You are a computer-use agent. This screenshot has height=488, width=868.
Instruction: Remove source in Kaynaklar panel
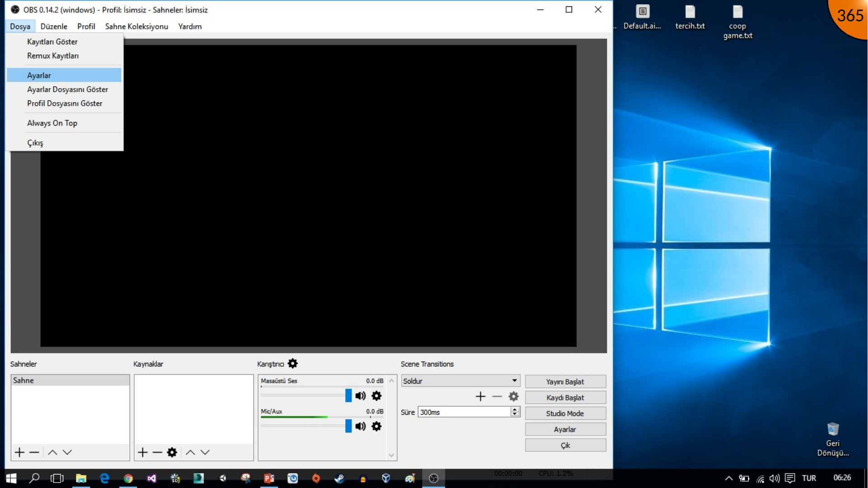[x=157, y=452]
